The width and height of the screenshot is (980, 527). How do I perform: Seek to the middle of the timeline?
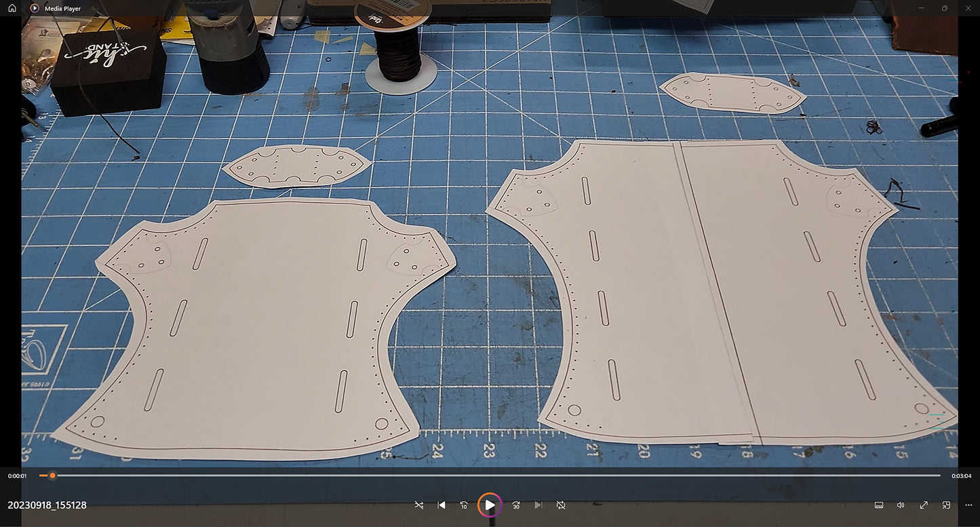click(x=490, y=475)
